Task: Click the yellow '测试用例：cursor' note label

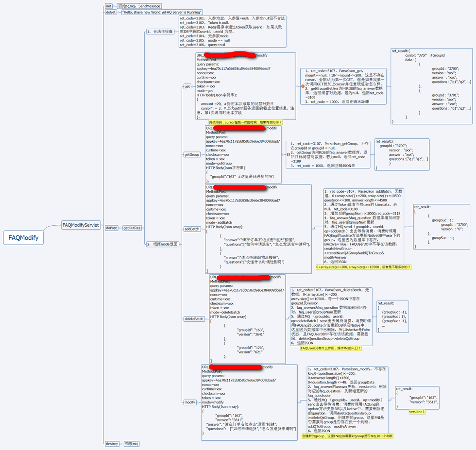Action: [245, 122]
